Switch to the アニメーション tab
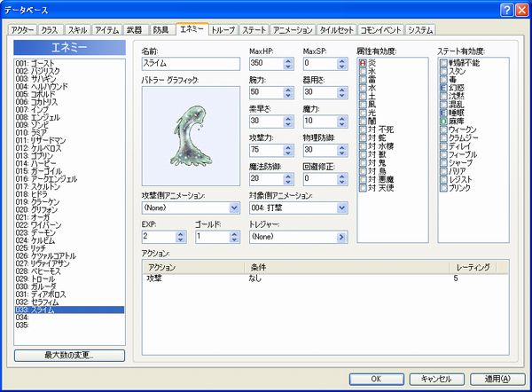Image resolution: width=532 pixels, height=392 pixels. click(x=293, y=30)
